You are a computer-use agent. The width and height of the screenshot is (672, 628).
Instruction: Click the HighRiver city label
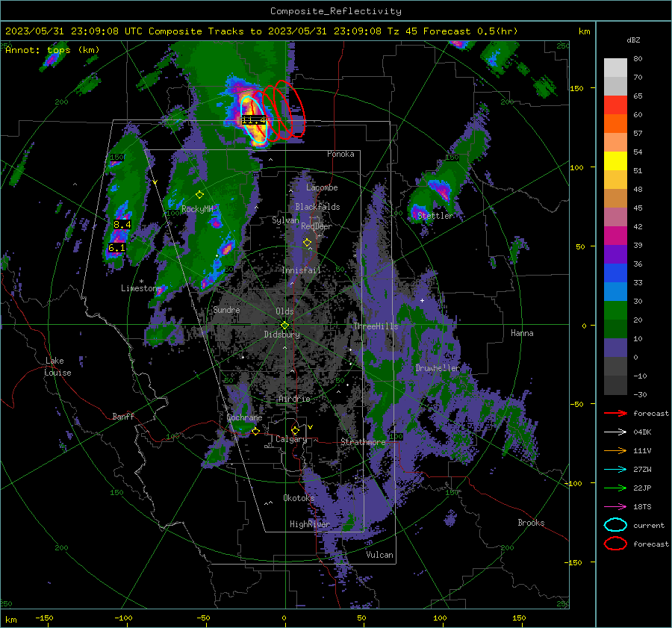pyautogui.click(x=310, y=524)
